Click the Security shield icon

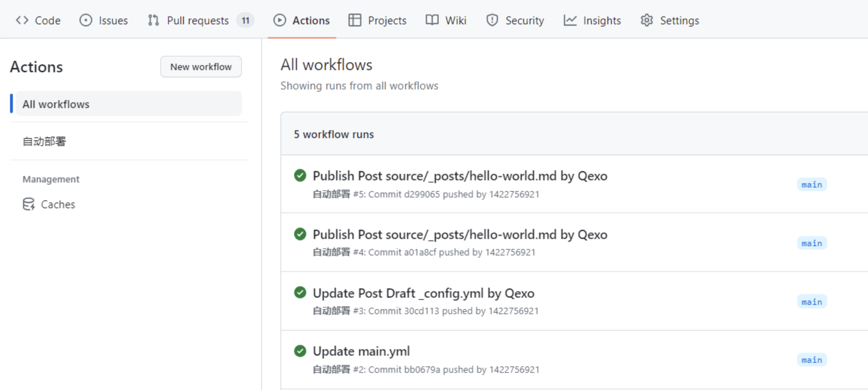[492, 20]
